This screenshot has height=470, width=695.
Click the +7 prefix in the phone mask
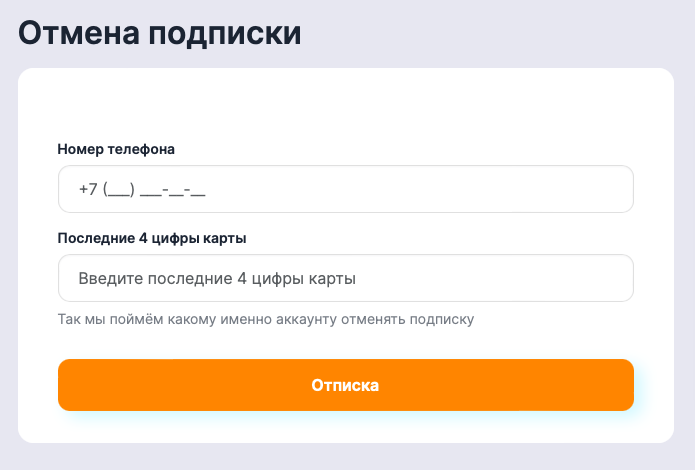click(88, 189)
